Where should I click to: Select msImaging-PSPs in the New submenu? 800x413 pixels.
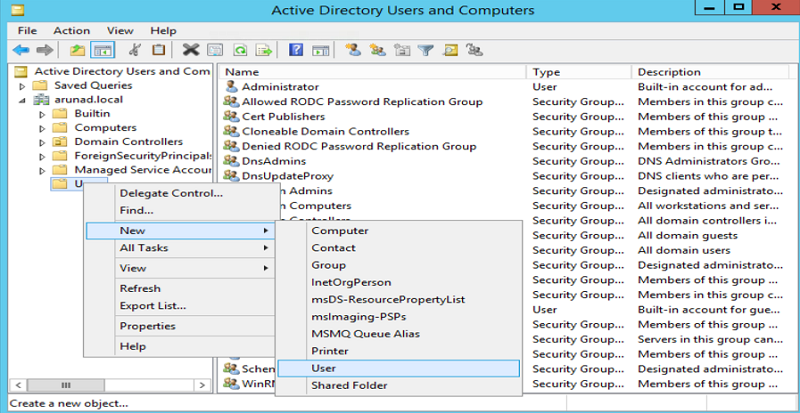(x=398, y=317)
